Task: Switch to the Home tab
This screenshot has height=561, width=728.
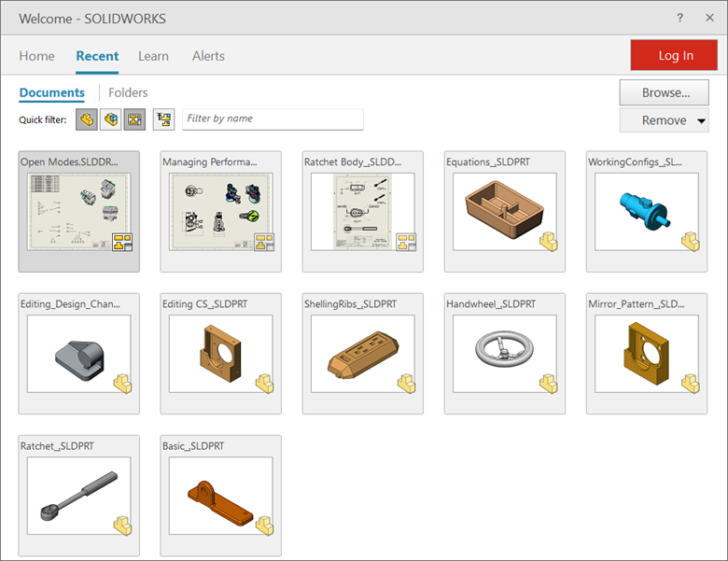Action: (36, 56)
